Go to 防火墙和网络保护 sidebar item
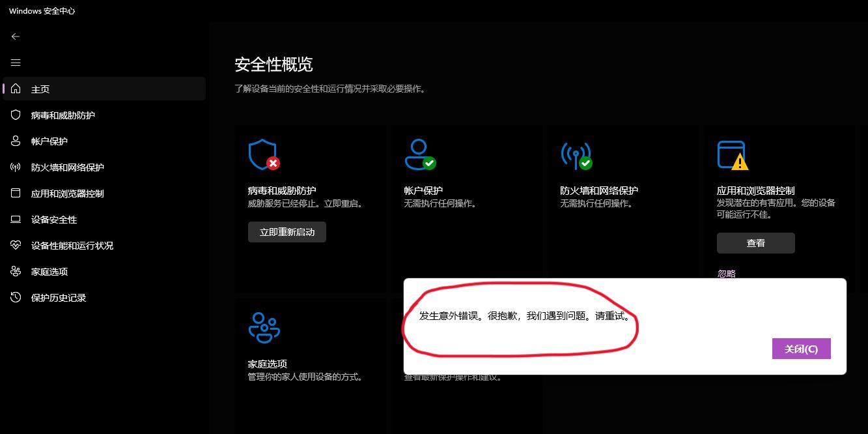 coord(104,167)
